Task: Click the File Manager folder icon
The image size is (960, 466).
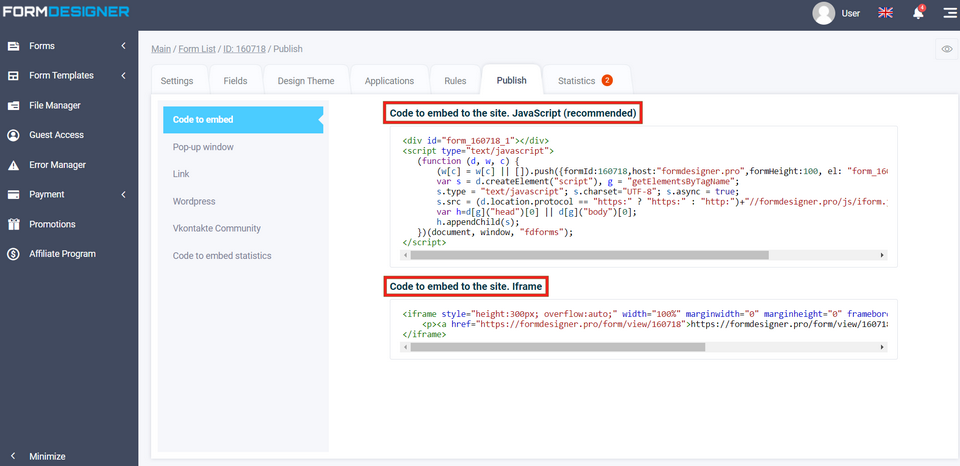Action: point(14,105)
